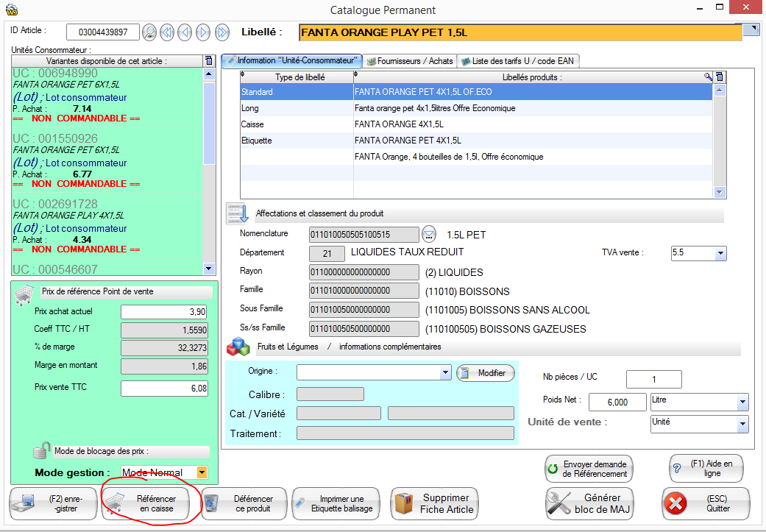Expand the Origine combo box
Viewport: 766px width, 532px height.
tap(445, 373)
